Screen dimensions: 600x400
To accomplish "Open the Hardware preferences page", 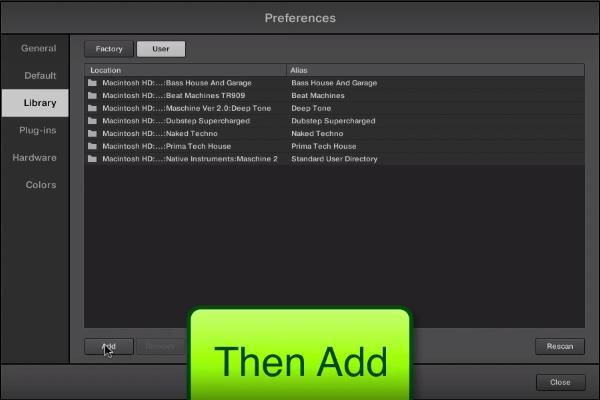I will (34, 157).
